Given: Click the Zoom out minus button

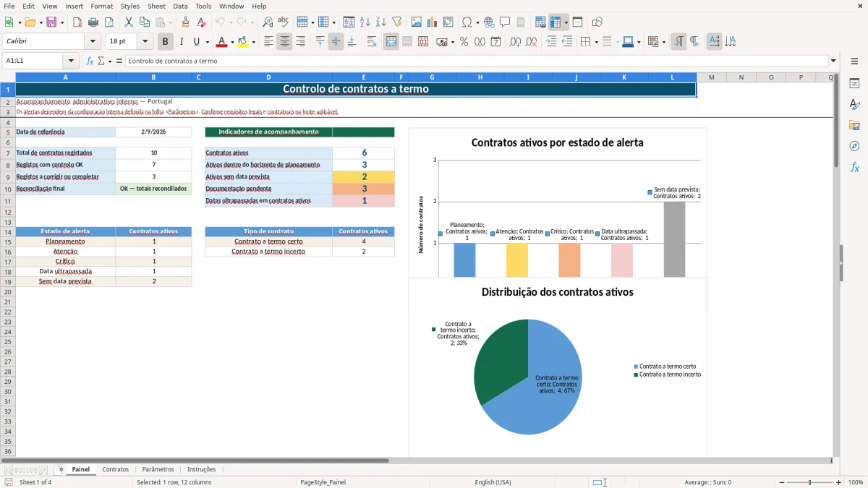Looking at the screenshot, I should click(x=780, y=482).
